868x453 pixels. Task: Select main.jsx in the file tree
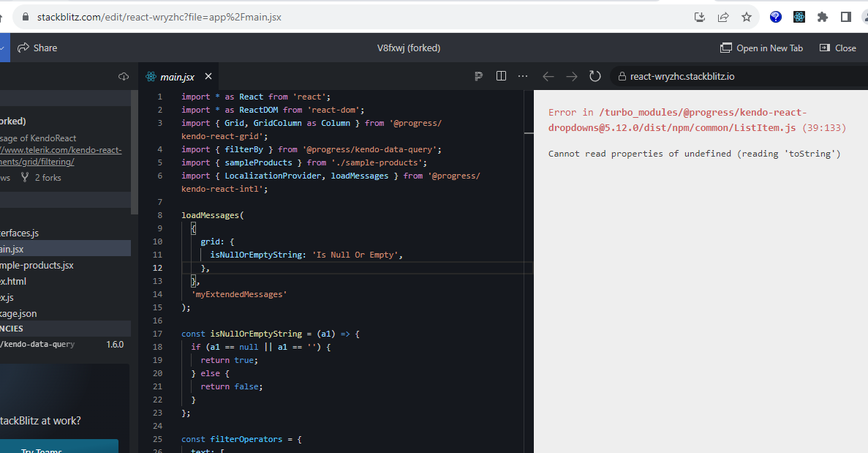65,250
